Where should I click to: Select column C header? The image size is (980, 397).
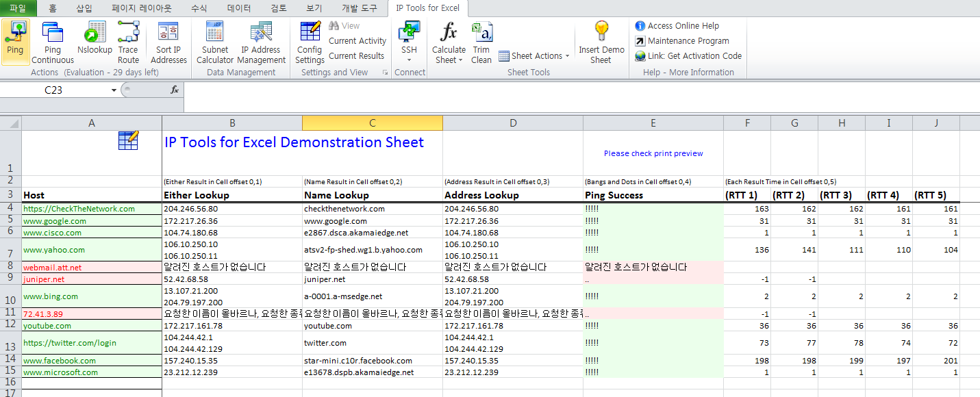point(373,123)
